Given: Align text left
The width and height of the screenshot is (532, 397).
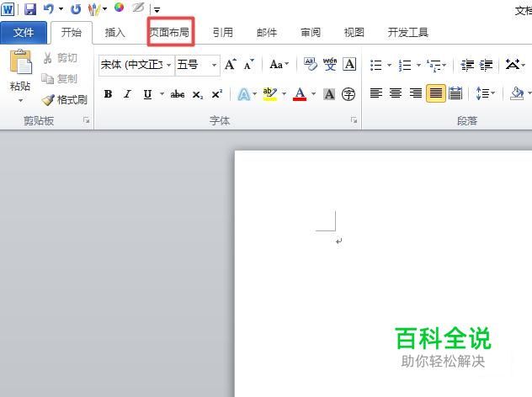Looking at the screenshot, I should coord(376,93).
